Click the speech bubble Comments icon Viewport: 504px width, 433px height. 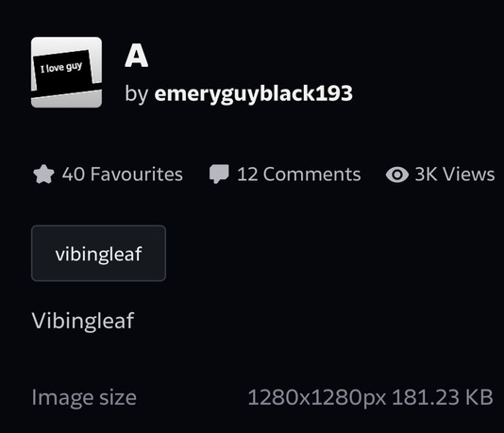point(219,175)
